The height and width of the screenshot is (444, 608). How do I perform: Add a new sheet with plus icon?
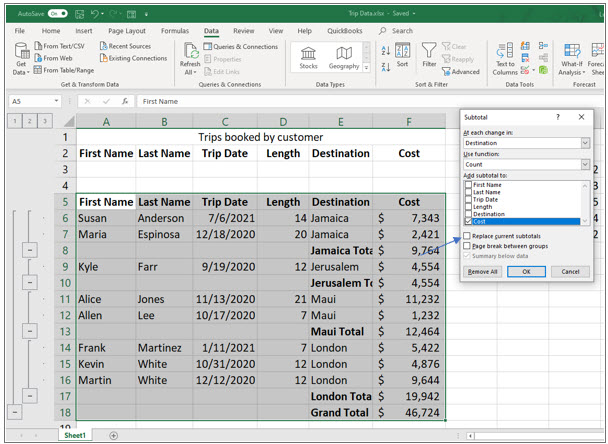click(x=113, y=435)
